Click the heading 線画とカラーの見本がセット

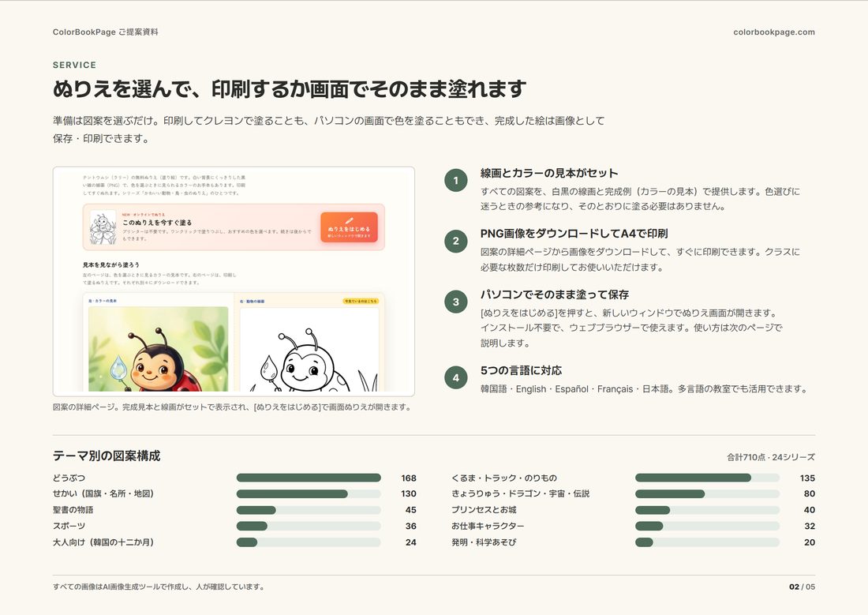tap(549, 173)
